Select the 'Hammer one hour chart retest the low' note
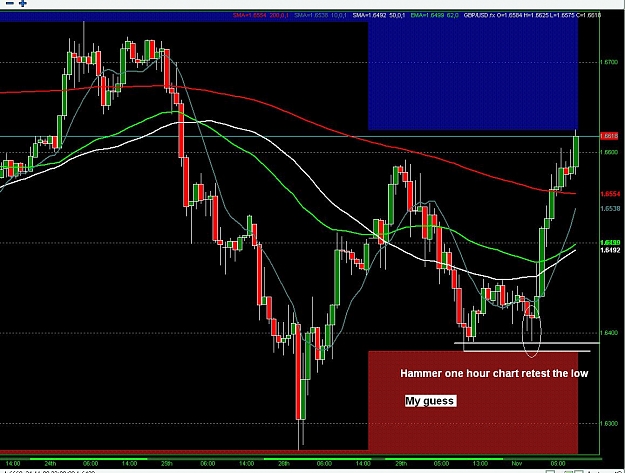Screen dimensions: 625x473 [x=494, y=373]
